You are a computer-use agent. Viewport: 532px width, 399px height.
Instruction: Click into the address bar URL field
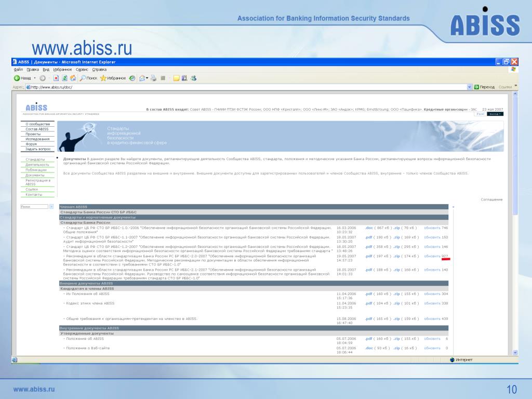(248, 87)
